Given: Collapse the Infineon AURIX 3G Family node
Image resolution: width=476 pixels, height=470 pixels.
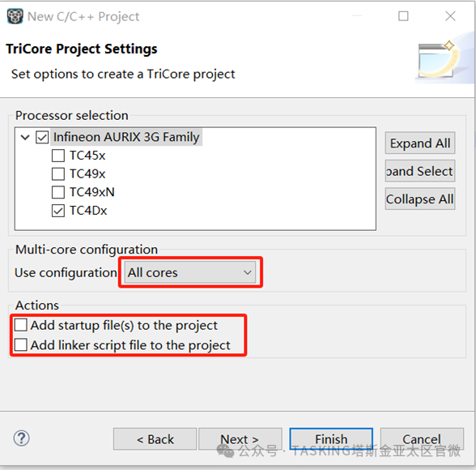Looking at the screenshot, I should pos(25,137).
